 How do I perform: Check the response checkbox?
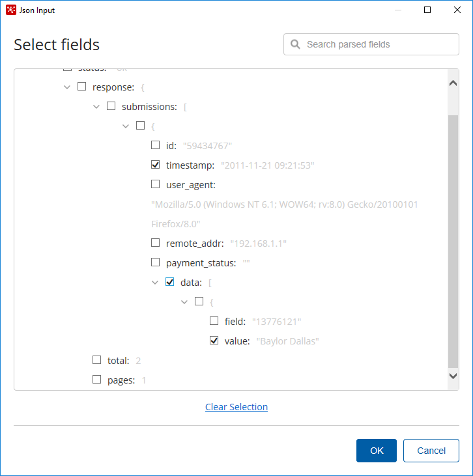click(x=81, y=87)
